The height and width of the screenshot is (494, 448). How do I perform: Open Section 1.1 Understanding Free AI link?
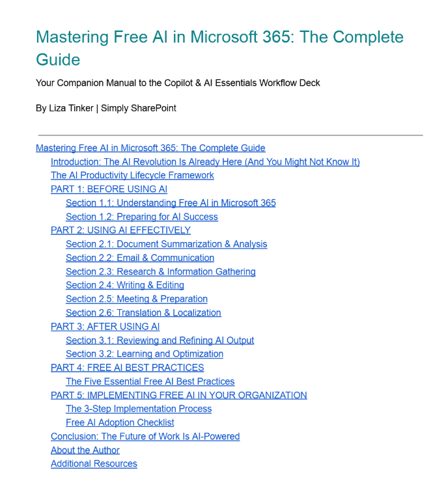[x=171, y=203]
